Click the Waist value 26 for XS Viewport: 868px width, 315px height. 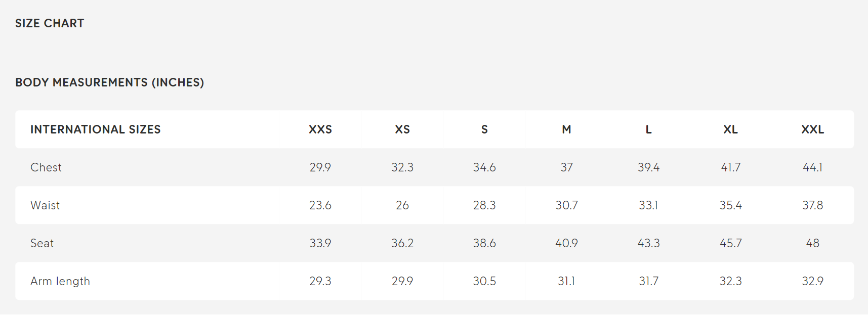(x=402, y=205)
